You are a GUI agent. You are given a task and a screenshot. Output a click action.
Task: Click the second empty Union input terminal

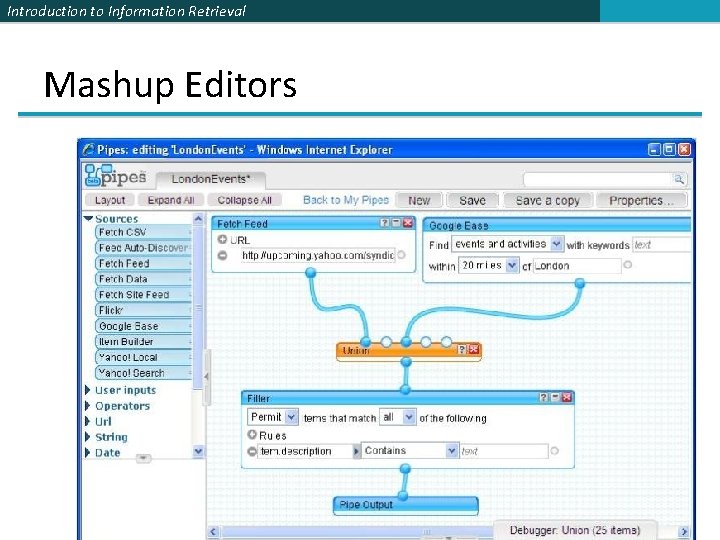pyautogui.click(x=426, y=342)
